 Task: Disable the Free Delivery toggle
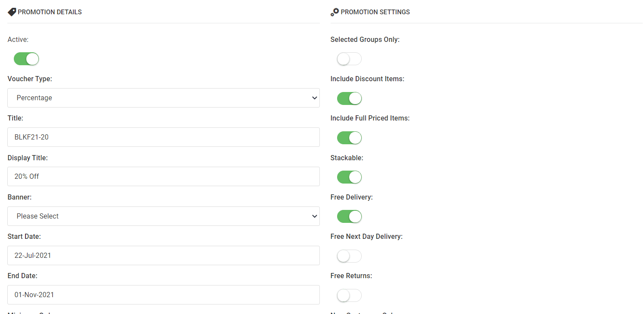pos(349,216)
